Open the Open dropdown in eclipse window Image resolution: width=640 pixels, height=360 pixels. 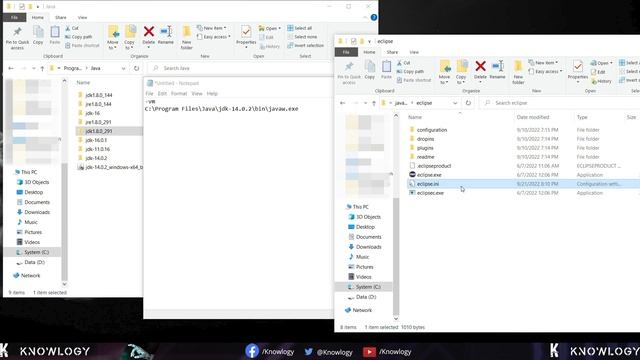(x=601, y=63)
